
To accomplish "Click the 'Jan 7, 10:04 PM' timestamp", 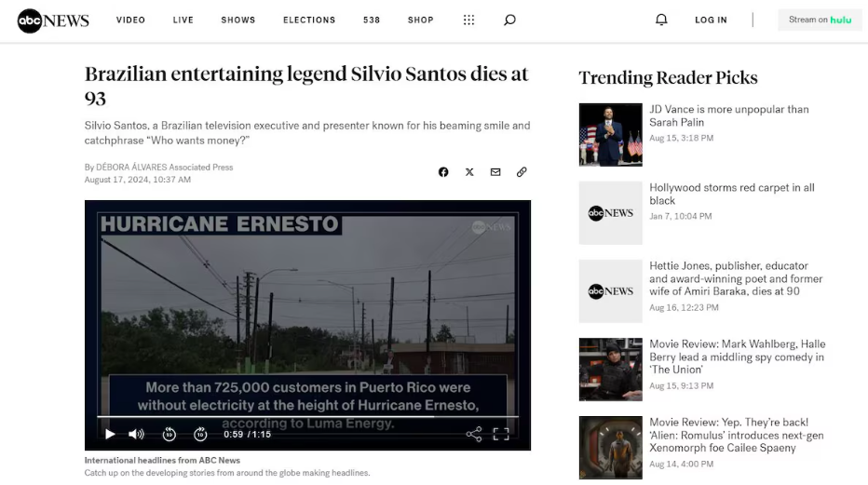I will pos(681,216).
